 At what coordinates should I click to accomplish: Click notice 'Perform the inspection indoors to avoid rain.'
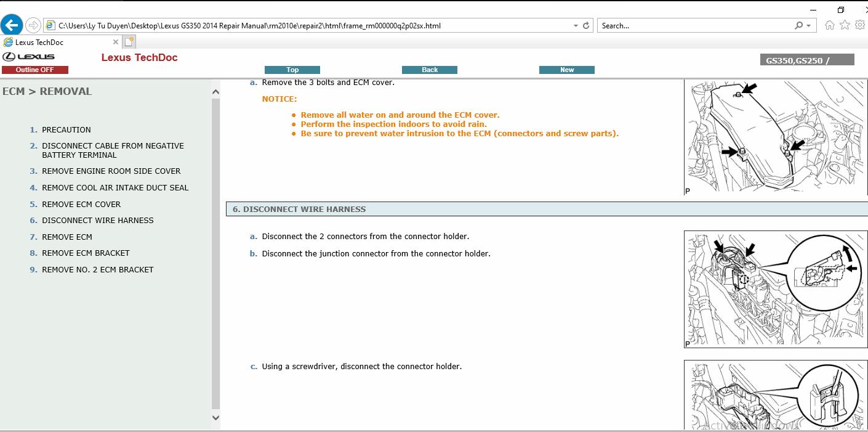(x=394, y=124)
